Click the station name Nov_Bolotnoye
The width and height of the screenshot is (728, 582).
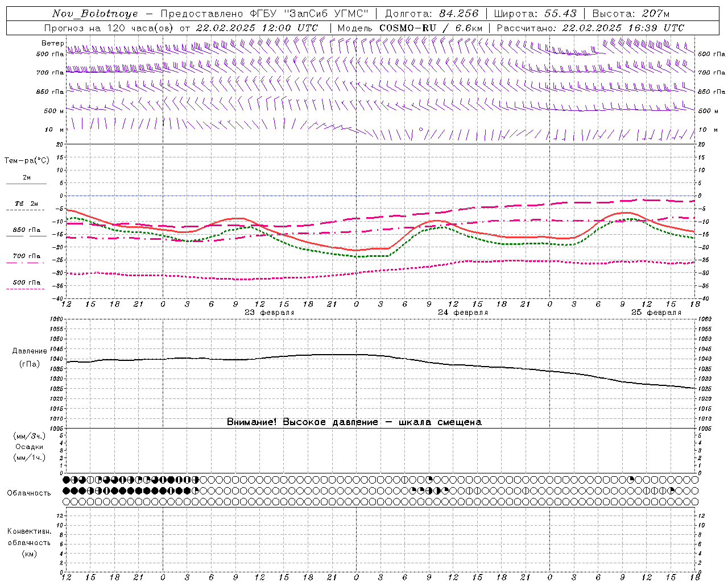[95, 14]
